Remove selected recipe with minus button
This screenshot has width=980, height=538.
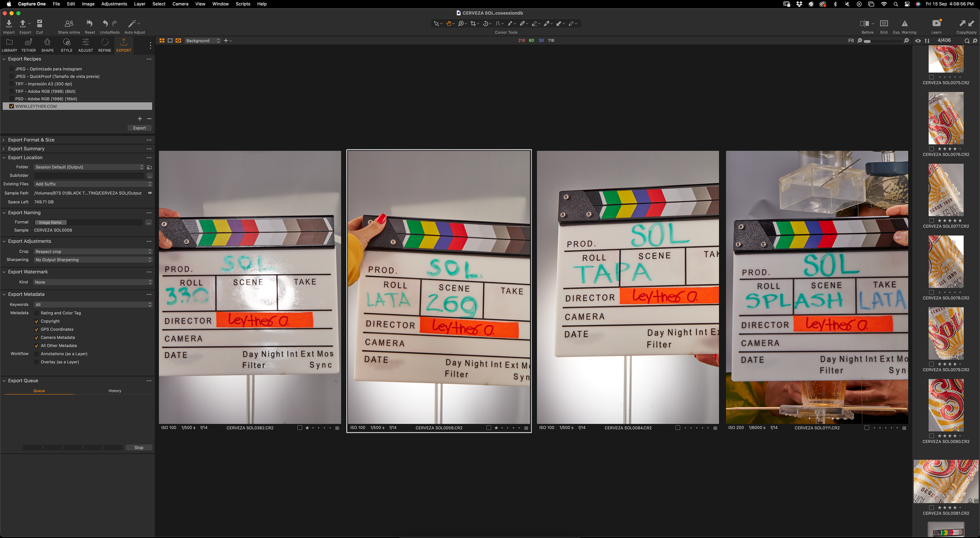coord(149,119)
